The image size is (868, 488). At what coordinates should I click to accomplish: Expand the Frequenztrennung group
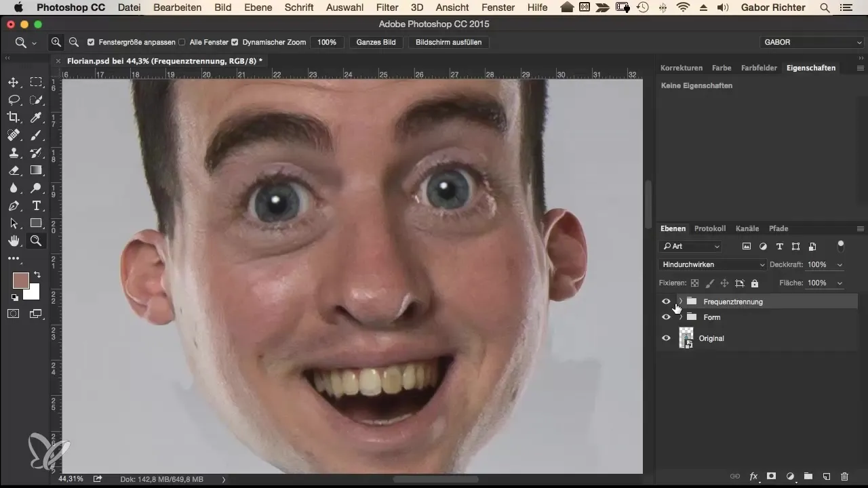point(680,302)
